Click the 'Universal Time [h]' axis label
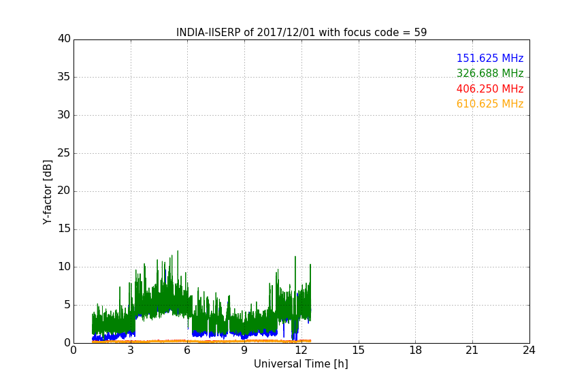588x392 pixels. pyautogui.click(x=301, y=364)
